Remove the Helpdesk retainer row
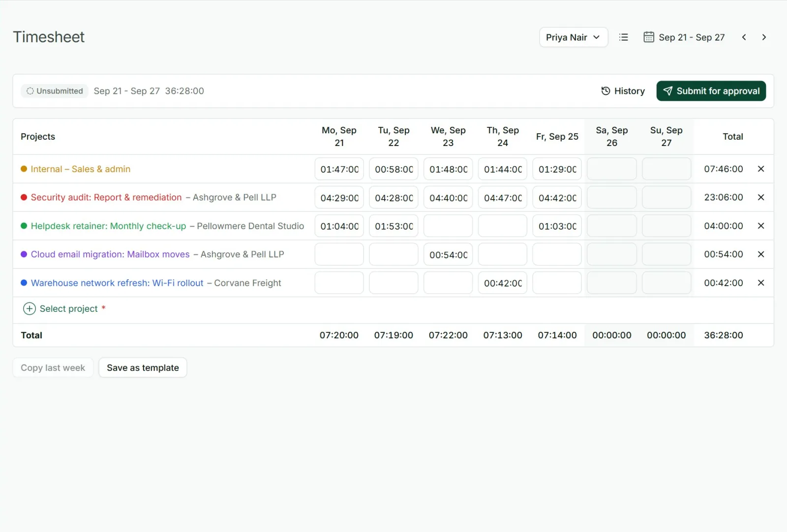Screen dimensions: 787x532 click(x=761, y=226)
